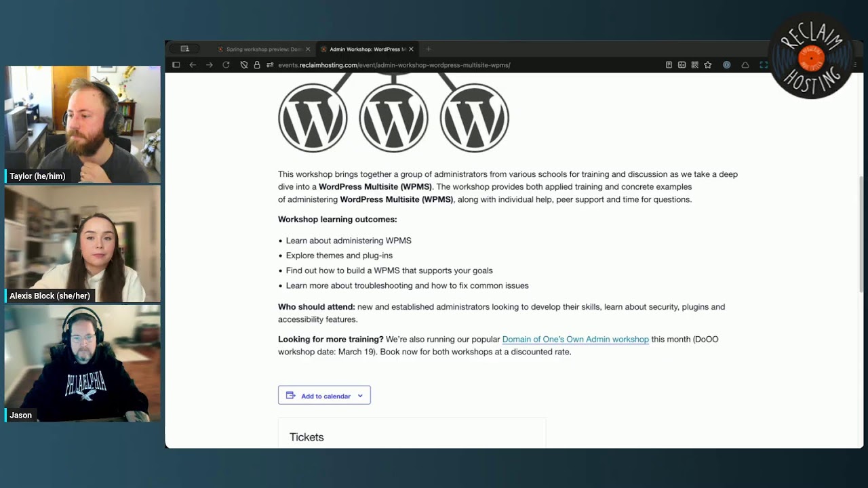This screenshot has height=488, width=868.
Task: Click the middle WordPress logo
Action: pyautogui.click(x=393, y=117)
